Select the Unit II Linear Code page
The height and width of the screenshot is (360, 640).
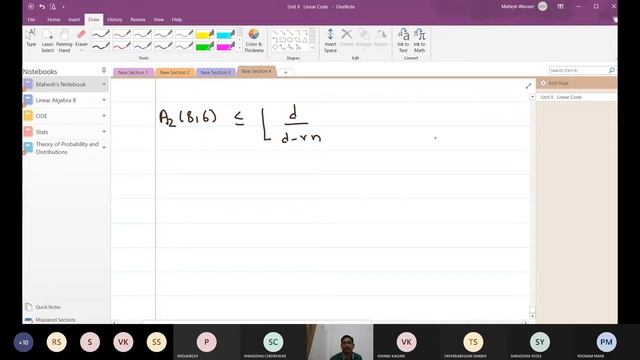click(x=576, y=97)
